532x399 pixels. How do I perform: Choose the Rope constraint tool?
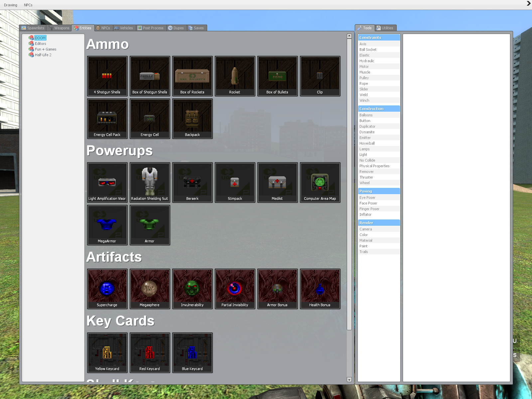[379, 83]
